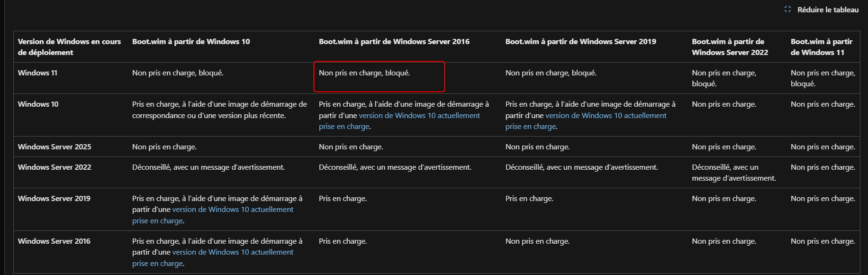868x275 pixels.
Task: Click the 'Windows 10' row label
Action: [x=38, y=104]
